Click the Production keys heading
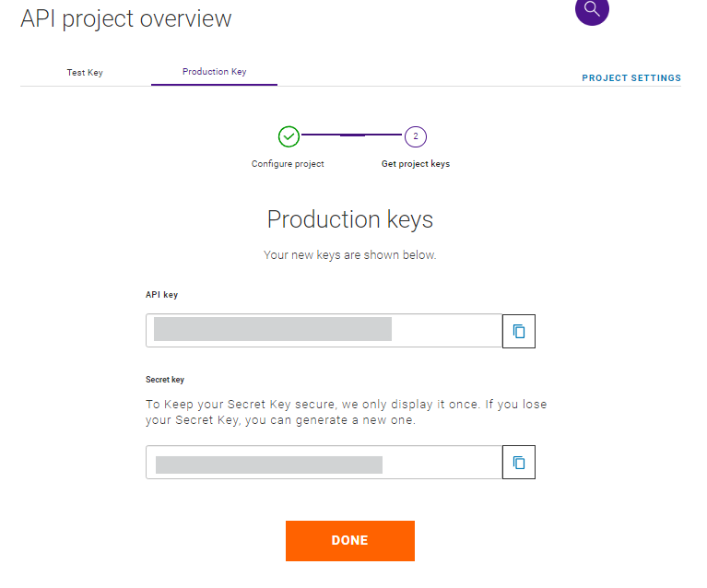The image size is (707, 588). point(349,219)
